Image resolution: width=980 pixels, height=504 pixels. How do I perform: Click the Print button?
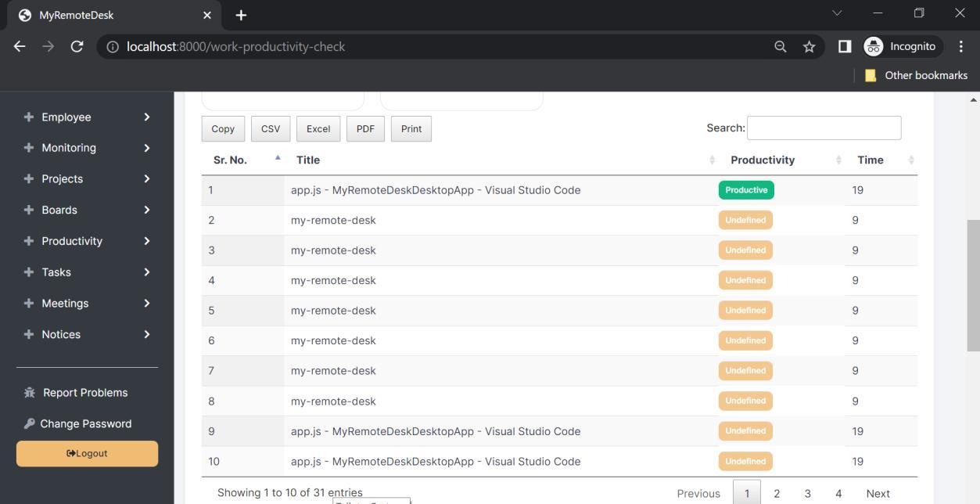411,129
